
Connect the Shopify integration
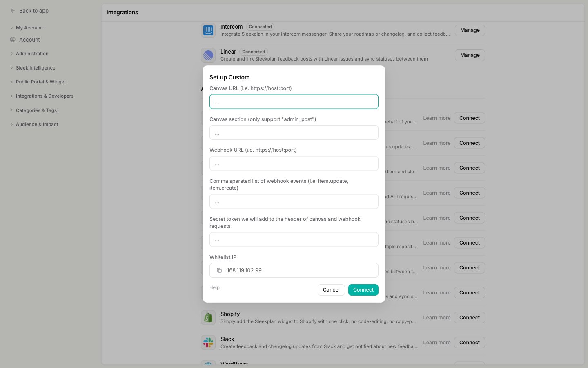click(x=470, y=318)
